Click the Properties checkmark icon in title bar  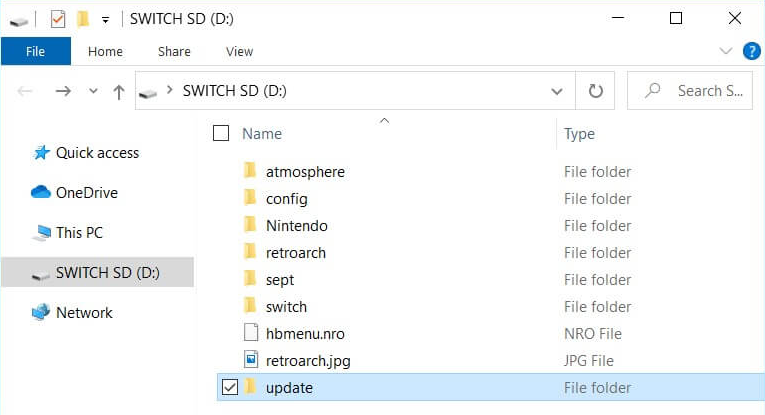58,20
